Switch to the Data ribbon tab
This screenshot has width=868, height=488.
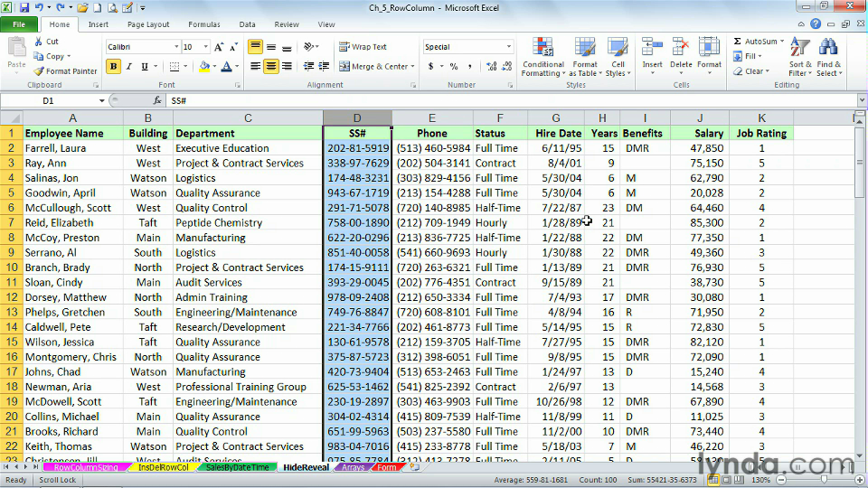247,24
